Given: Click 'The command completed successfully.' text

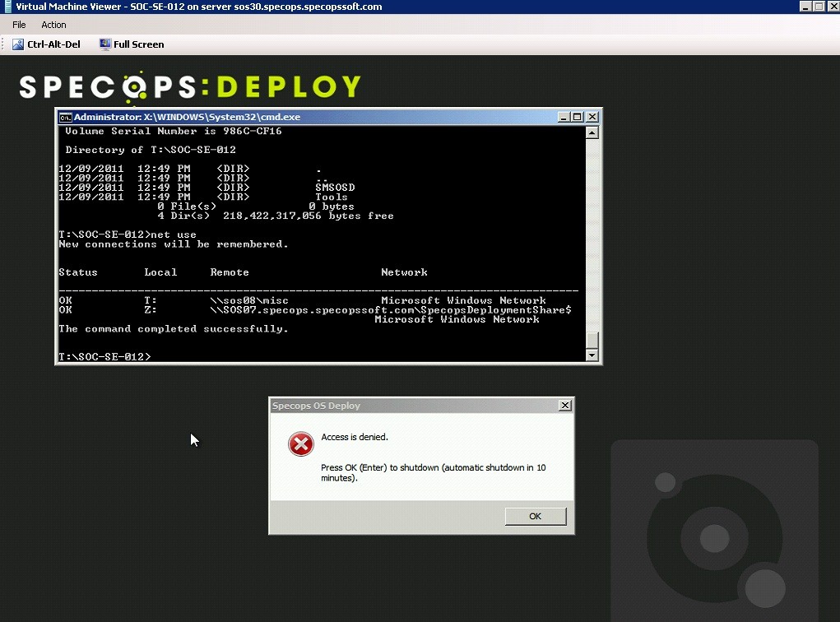Looking at the screenshot, I should tap(174, 329).
